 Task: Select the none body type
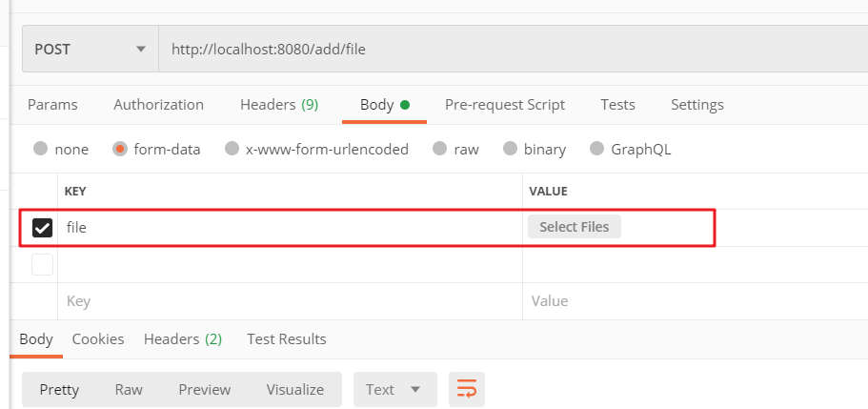(x=40, y=149)
